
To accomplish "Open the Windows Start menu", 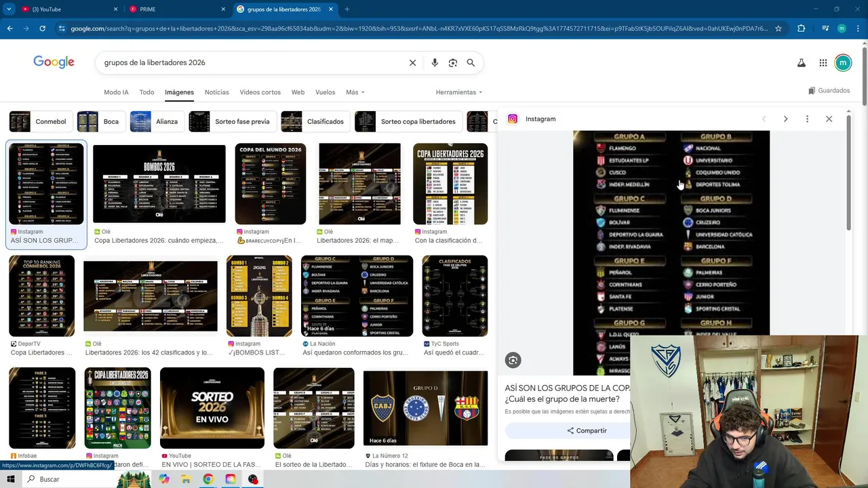I will 10,479.
